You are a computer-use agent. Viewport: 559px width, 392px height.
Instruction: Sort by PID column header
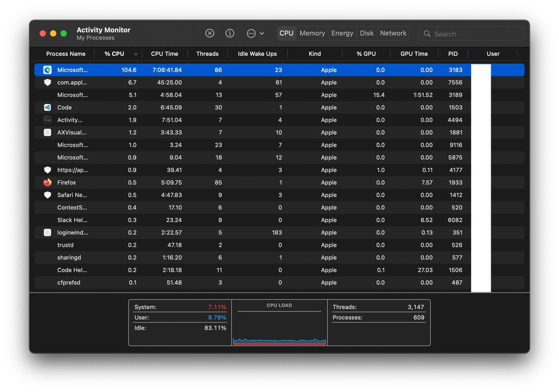coord(453,54)
